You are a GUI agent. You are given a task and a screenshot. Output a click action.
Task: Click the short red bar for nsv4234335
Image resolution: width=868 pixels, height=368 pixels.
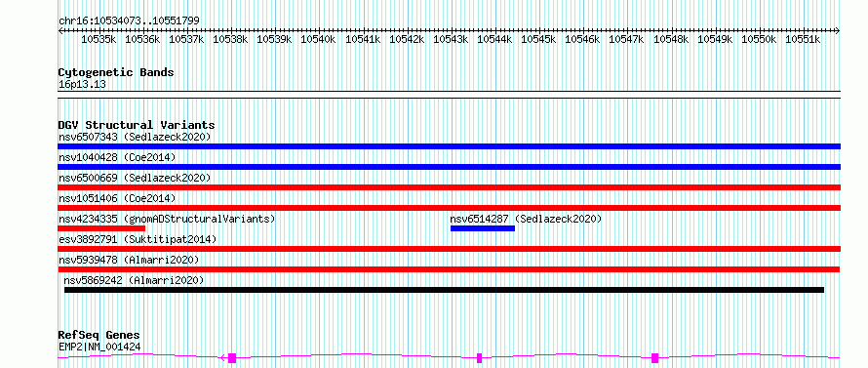(x=101, y=228)
